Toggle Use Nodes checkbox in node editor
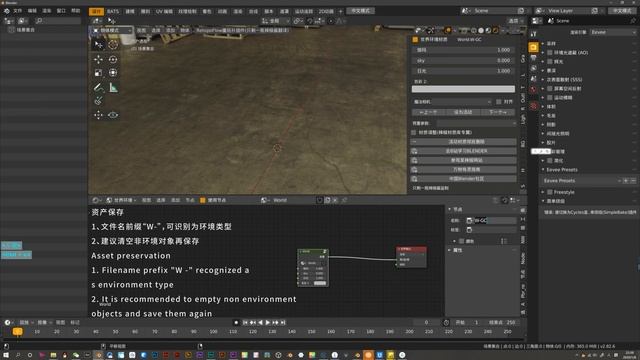The width and height of the screenshot is (640, 360). coord(203,200)
